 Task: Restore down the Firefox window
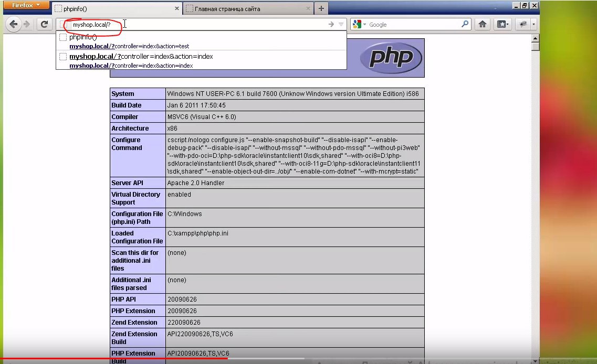coord(525,5)
